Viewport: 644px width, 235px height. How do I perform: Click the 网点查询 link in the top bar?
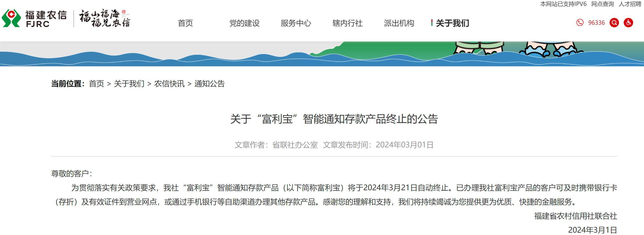pos(602,4)
